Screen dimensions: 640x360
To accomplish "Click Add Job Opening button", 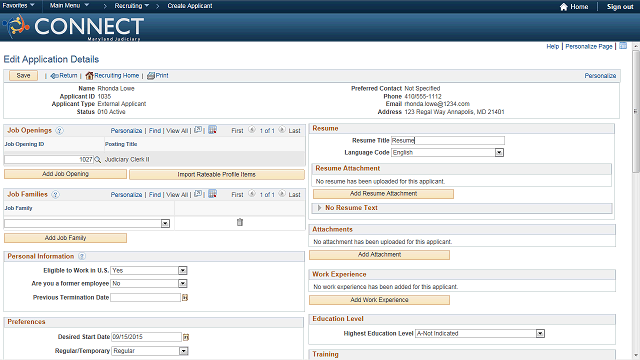I will tap(65, 174).
